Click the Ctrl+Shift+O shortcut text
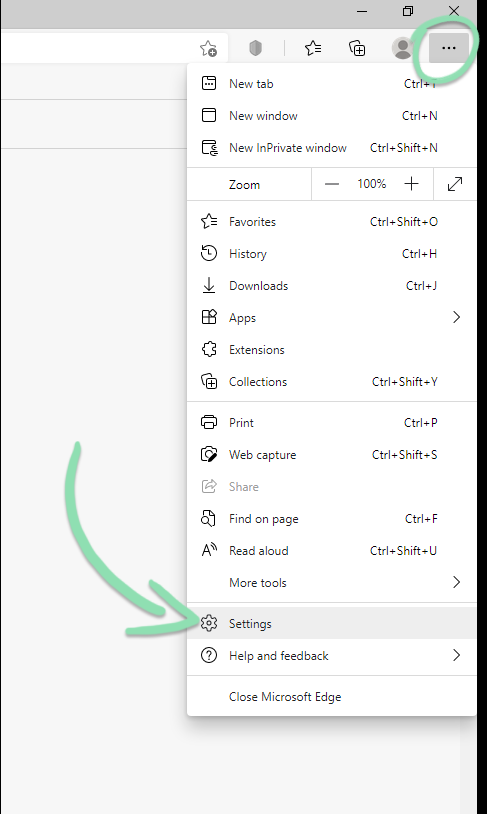Image resolution: width=487 pixels, height=814 pixels. (403, 222)
